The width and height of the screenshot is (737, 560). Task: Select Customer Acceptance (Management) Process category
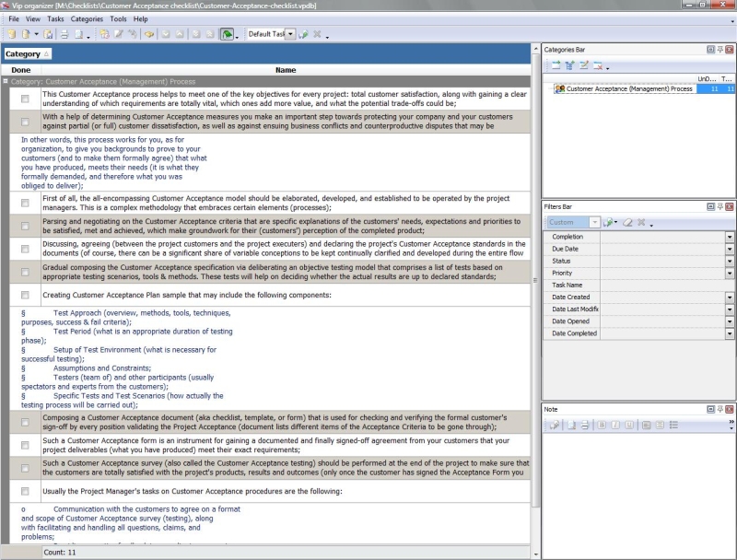[x=629, y=89]
